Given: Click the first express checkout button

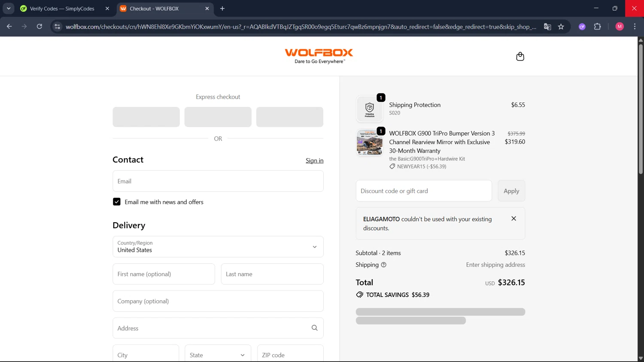Looking at the screenshot, I should tap(146, 117).
